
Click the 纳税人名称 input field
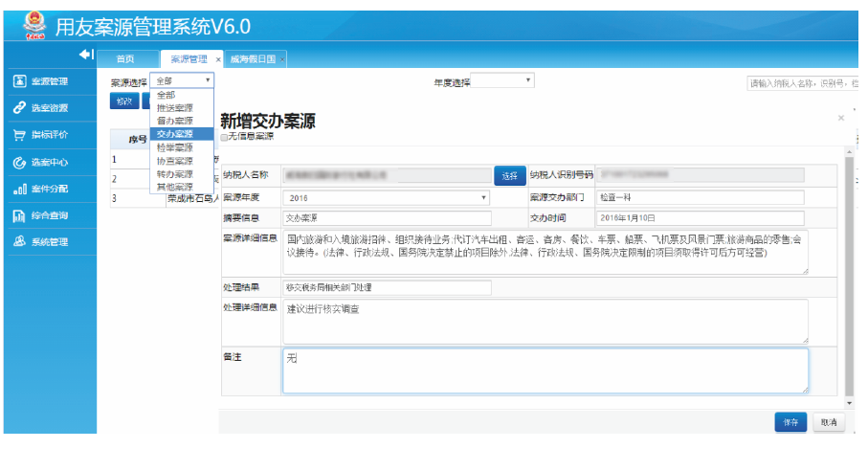387,175
